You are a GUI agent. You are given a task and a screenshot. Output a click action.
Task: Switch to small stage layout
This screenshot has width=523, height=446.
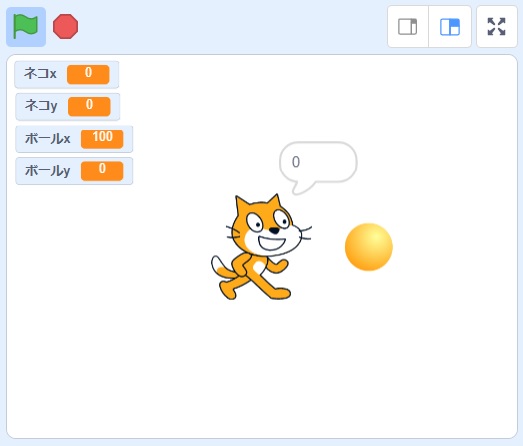click(x=408, y=27)
